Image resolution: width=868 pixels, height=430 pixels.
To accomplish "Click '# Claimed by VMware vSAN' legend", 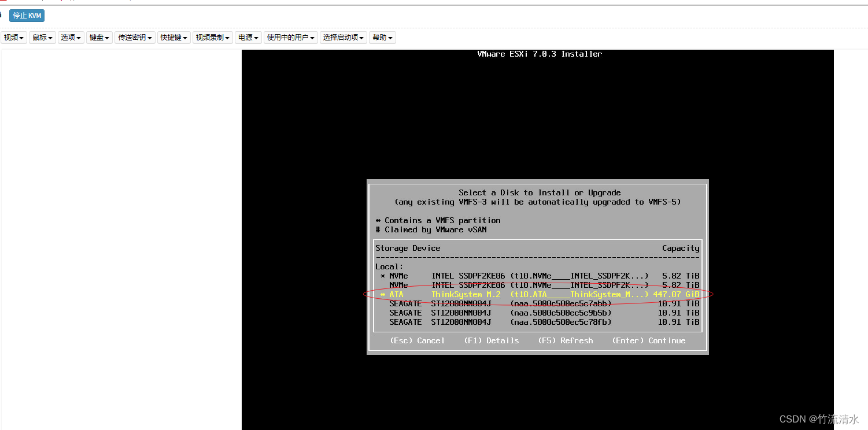I will coord(431,229).
